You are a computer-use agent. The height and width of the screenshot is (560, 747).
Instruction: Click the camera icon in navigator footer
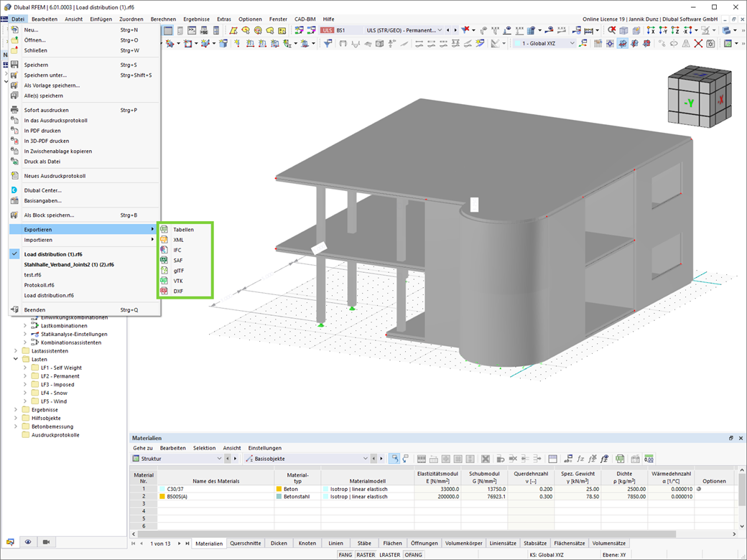pyautogui.click(x=46, y=542)
